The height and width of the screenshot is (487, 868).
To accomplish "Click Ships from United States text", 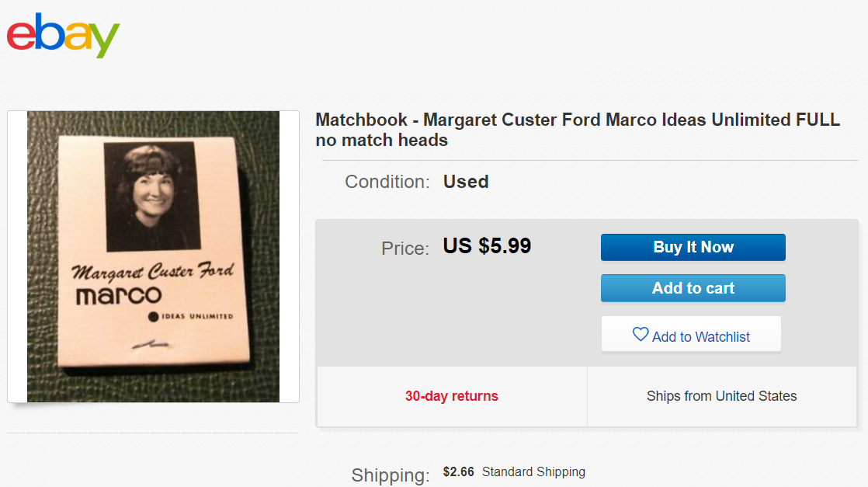I will 721,396.
